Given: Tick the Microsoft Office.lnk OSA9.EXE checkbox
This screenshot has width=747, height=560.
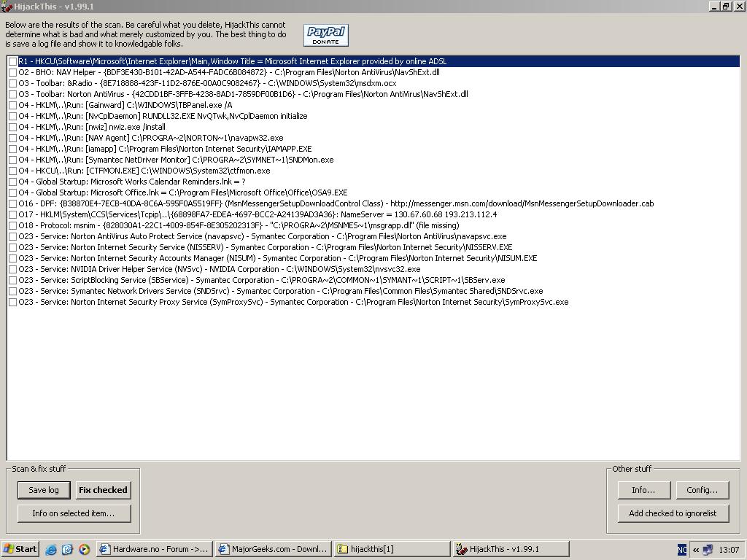Looking at the screenshot, I should 13,192.
